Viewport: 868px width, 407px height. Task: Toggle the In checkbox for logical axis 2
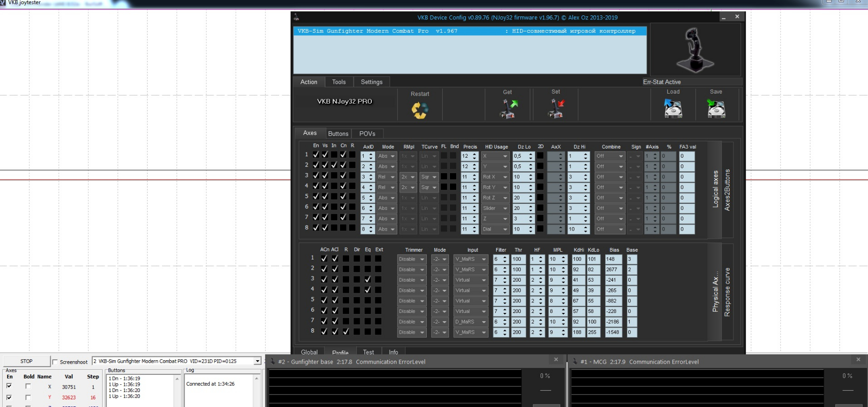pos(334,165)
